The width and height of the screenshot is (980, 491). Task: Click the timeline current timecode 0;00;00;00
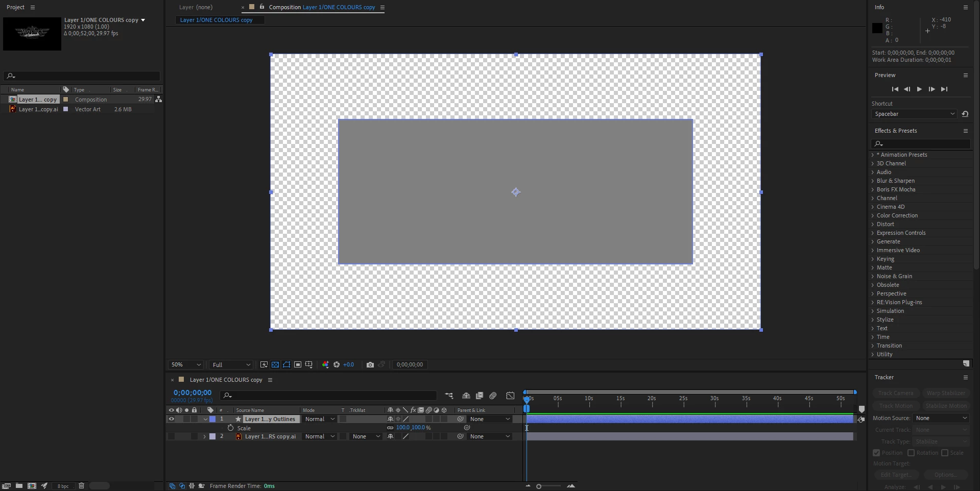[193, 392]
